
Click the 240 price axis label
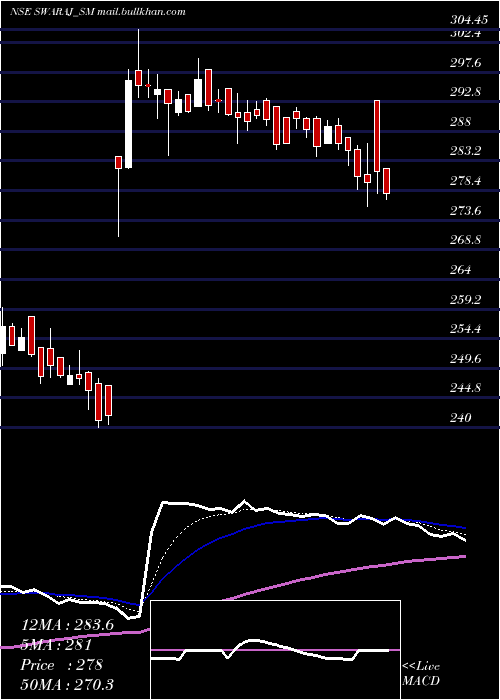point(460,418)
